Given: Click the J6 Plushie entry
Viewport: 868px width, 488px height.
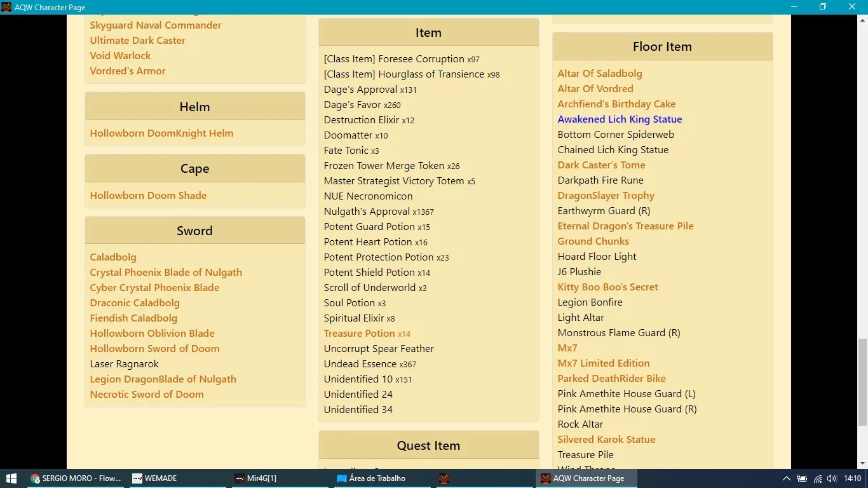Looking at the screenshot, I should tap(579, 272).
